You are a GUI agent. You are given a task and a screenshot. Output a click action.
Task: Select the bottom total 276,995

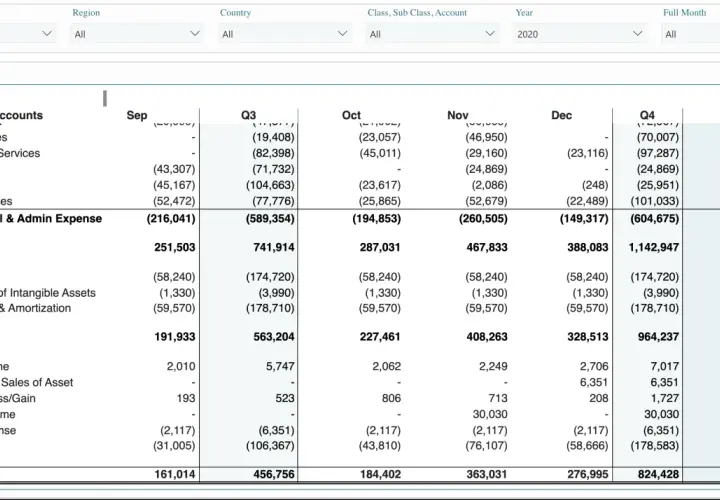click(588, 474)
